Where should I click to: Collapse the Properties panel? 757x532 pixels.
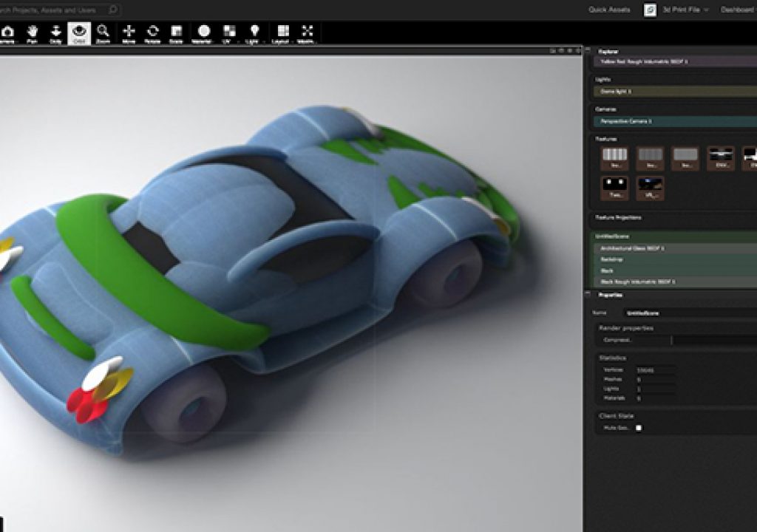pos(588,293)
